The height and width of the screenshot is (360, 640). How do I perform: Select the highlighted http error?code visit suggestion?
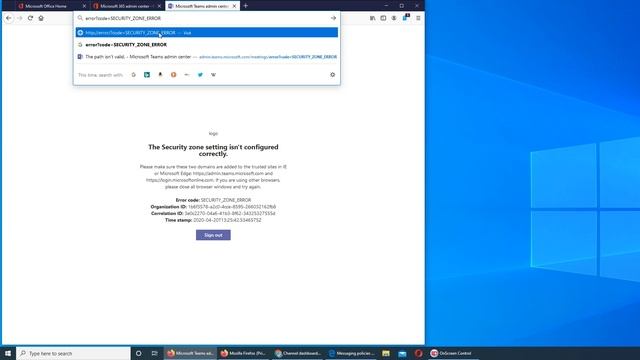(x=207, y=32)
